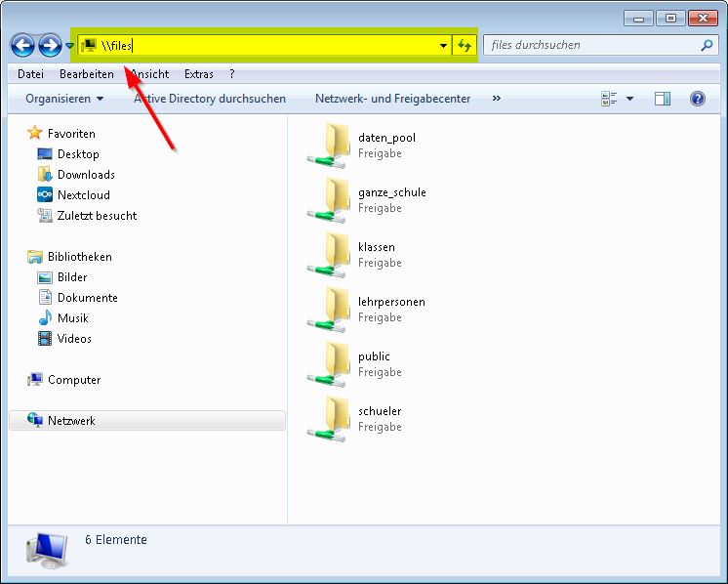The image size is (728, 584).
Task: Open the view options dropdown arrow
Action: 629,99
